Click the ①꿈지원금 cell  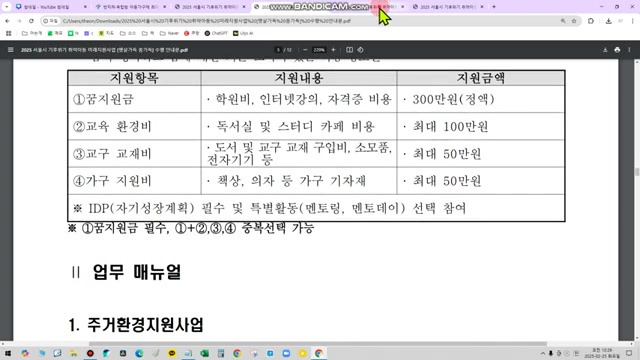(x=134, y=99)
